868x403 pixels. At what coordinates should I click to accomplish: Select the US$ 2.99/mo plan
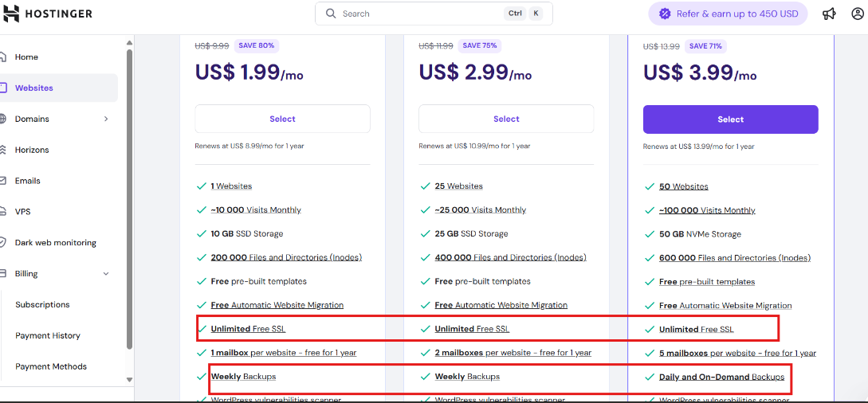point(506,119)
